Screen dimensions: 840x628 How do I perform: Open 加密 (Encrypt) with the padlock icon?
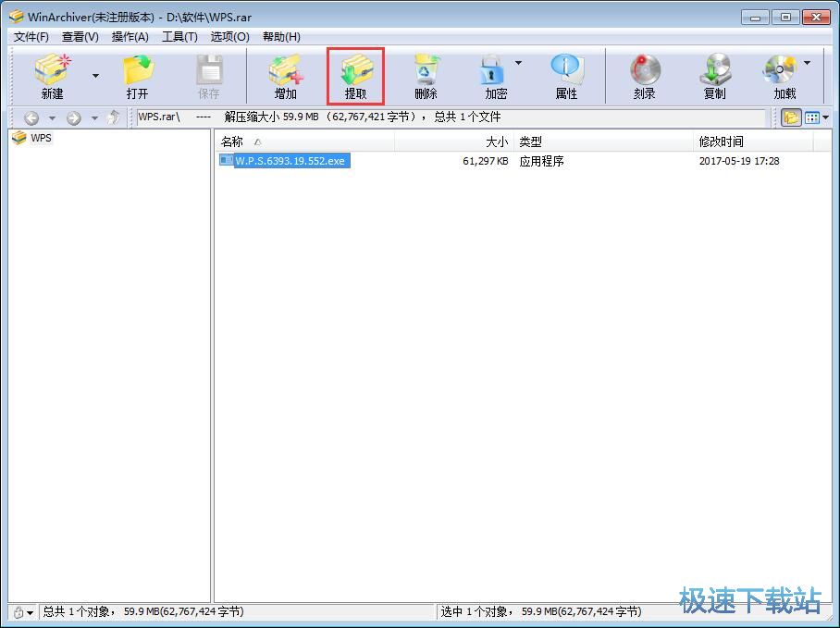tap(495, 72)
